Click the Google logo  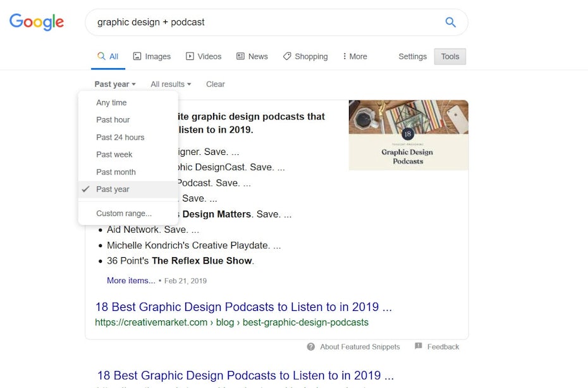pos(37,22)
